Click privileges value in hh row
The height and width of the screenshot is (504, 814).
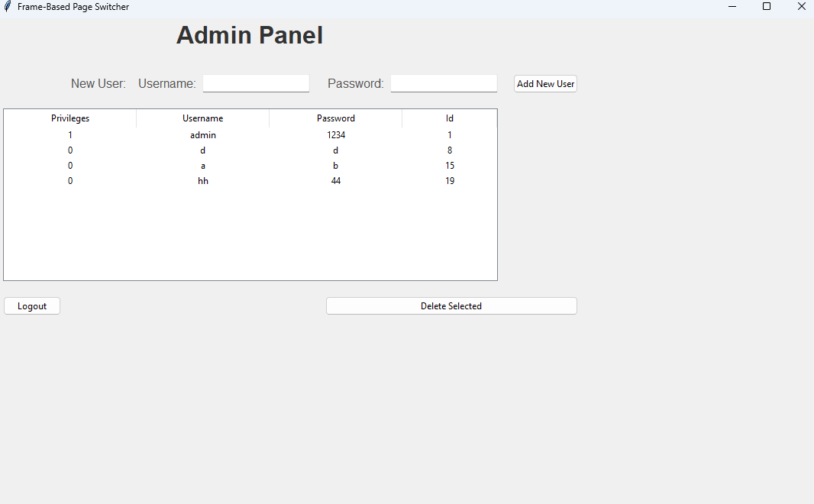tap(70, 181)
